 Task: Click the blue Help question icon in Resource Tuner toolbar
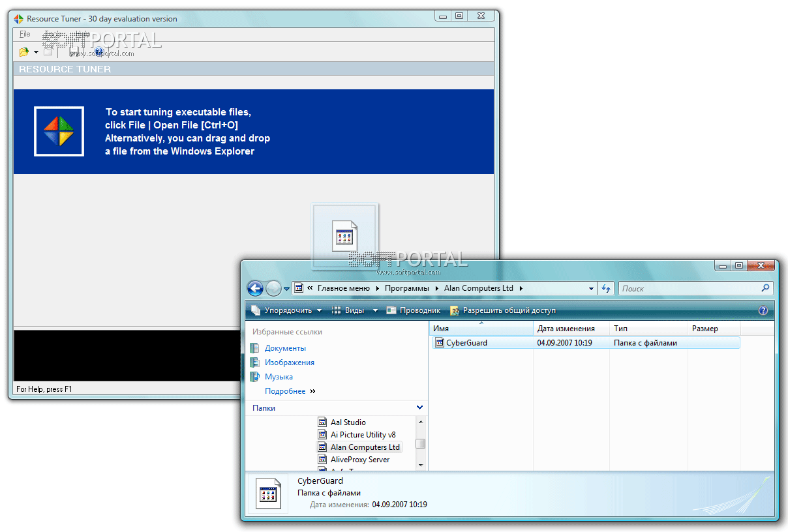[x=99, y=52]
